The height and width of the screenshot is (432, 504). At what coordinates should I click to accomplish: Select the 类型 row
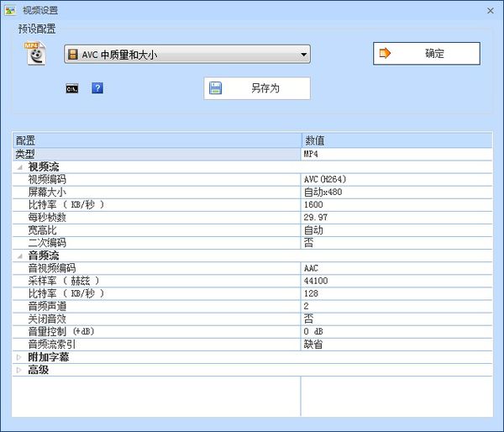click(157, 154)
